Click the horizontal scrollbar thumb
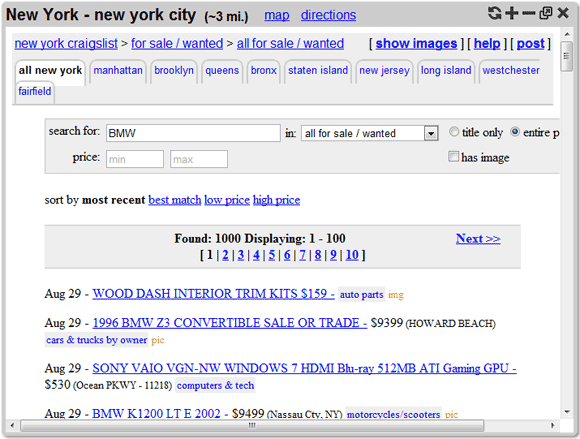580x439 pixels. [252, 425]
